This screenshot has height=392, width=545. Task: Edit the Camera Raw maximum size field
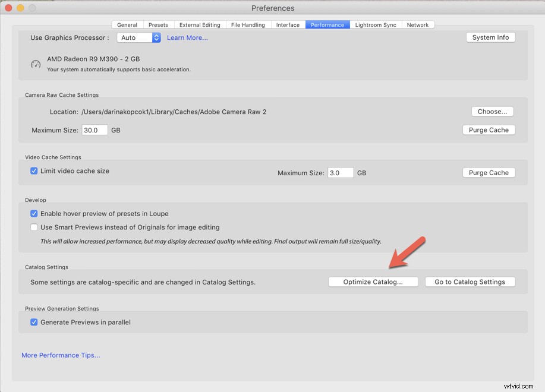[x=94, y=129]
